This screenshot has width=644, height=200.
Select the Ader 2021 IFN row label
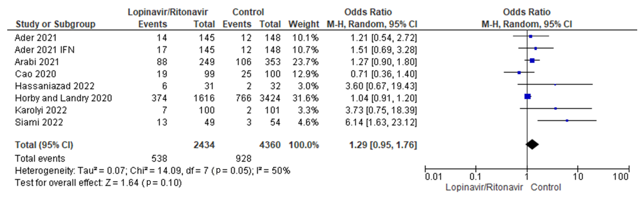click(44, 50)
